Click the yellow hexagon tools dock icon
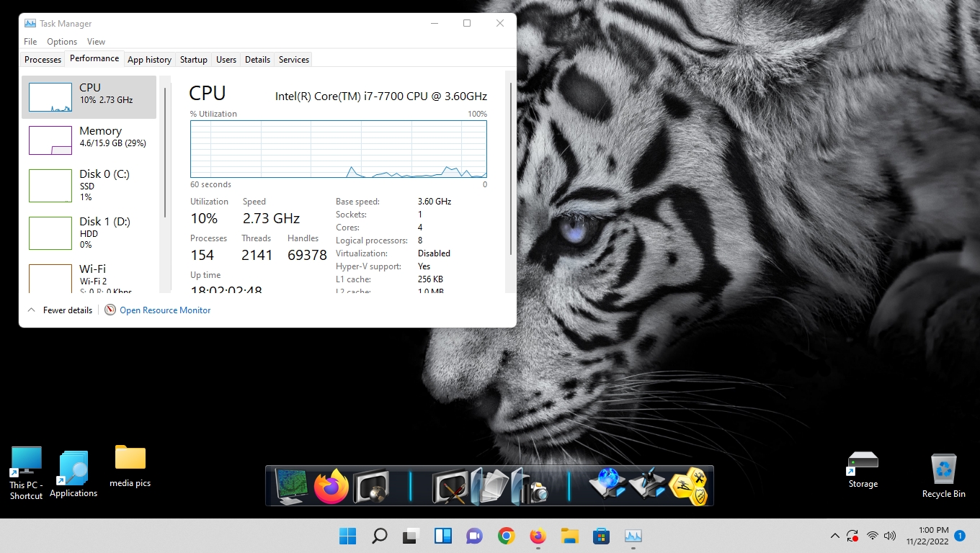Image resolution: width=980 pixels, height=553 pixels. [x=688, y=487]
